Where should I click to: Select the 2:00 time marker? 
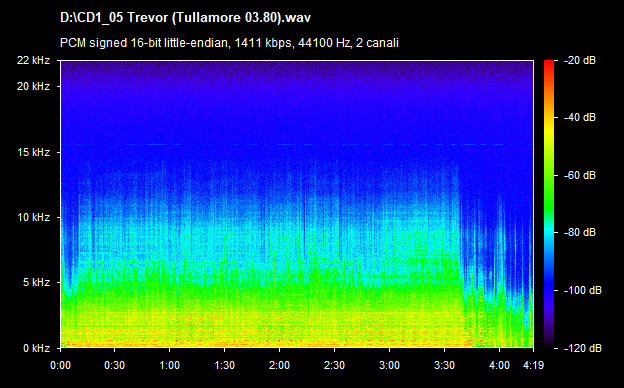coord(279,365)
